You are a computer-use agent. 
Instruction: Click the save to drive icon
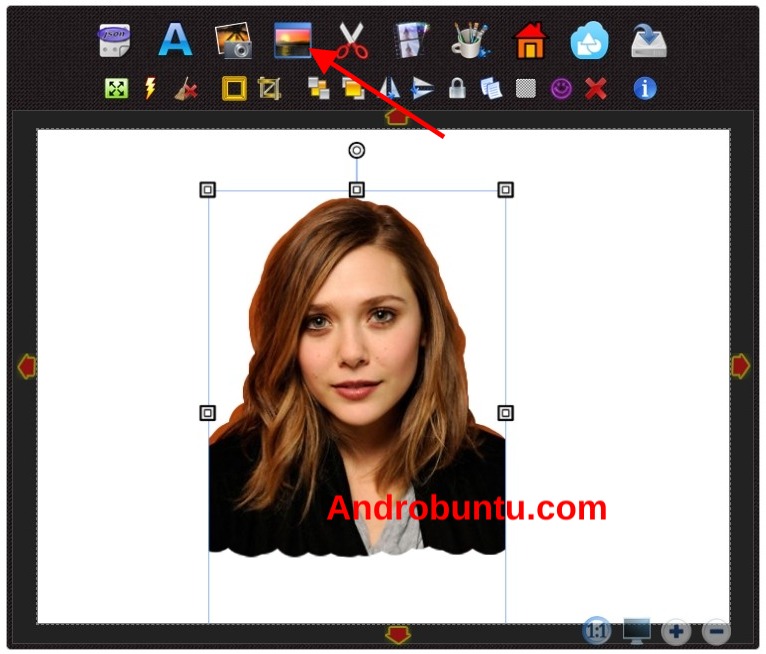tap(649, 41)
